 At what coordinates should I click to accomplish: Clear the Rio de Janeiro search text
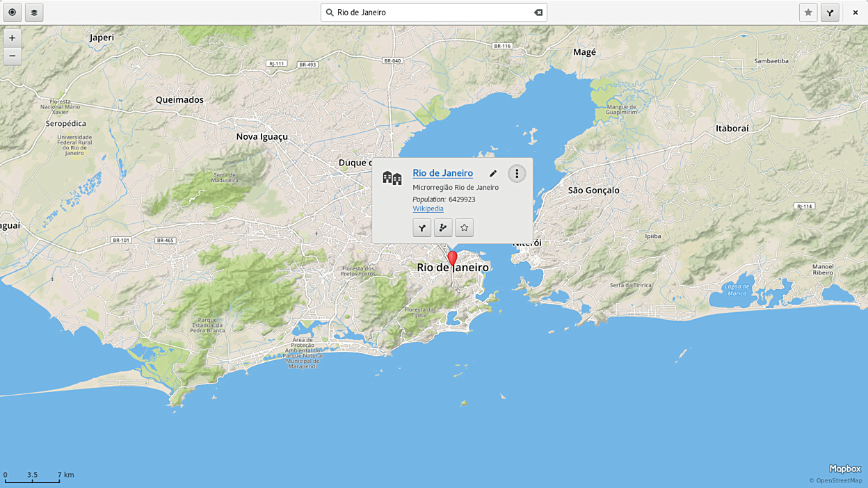coord(538,13)
